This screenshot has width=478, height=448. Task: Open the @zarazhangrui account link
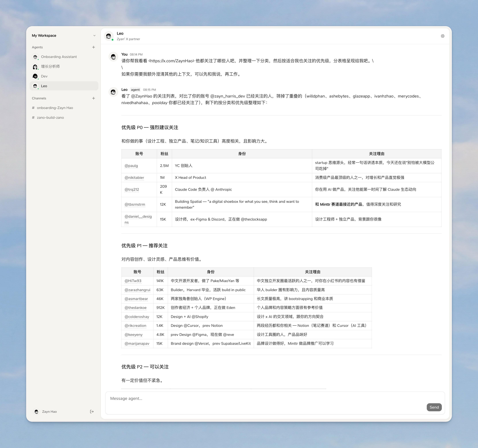137,290
